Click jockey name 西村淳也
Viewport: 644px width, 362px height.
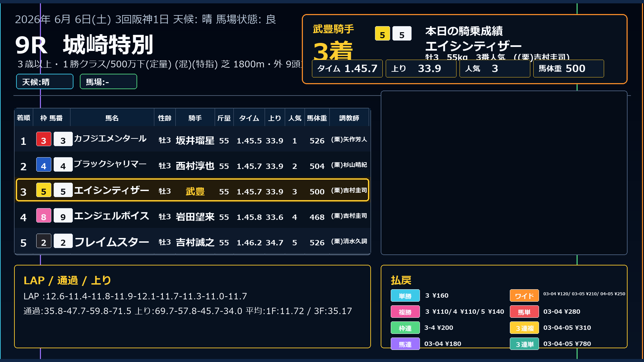pos(195,166)
